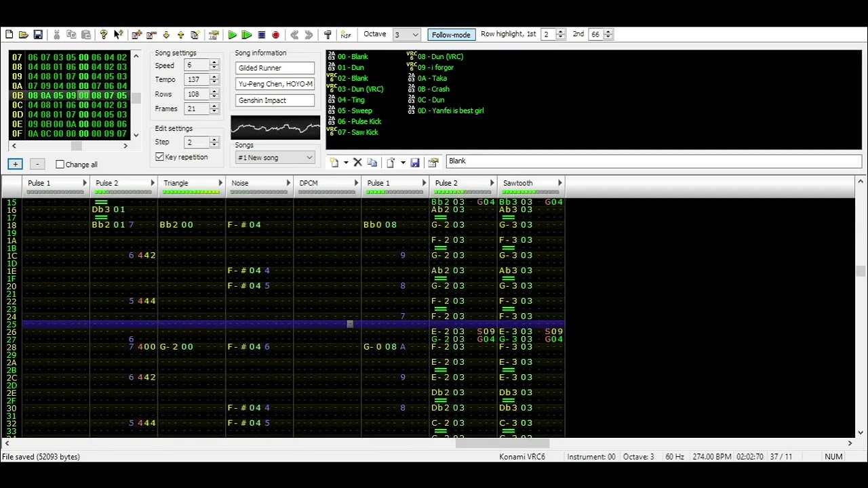Click the arrow on the DPCM channel header
868x488 pixels.
[356, 183]
